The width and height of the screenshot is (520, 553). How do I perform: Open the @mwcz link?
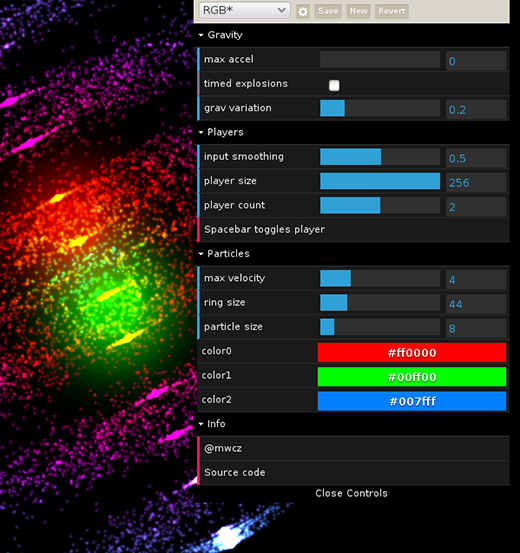click(x=223, y=448)
